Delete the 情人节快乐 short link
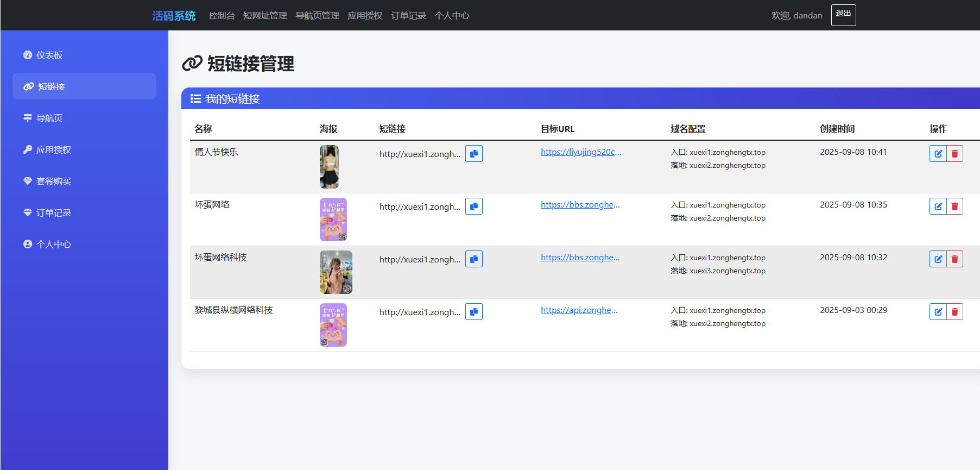Image resolution: width=980 pixels, height=470 pixels. 954,154
